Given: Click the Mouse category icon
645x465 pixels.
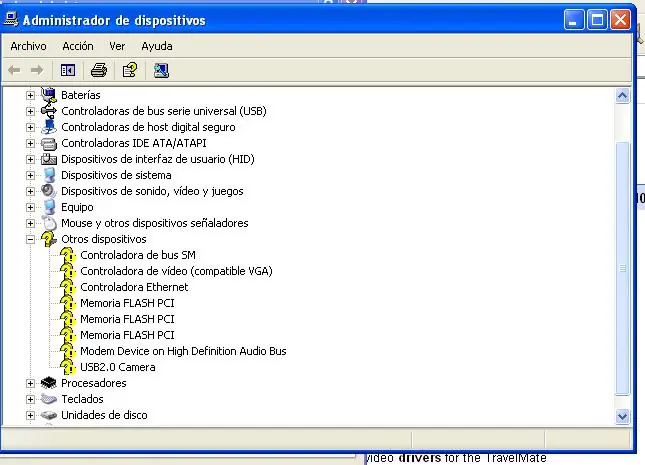Looking at the screenshot, I should [49, 223].
